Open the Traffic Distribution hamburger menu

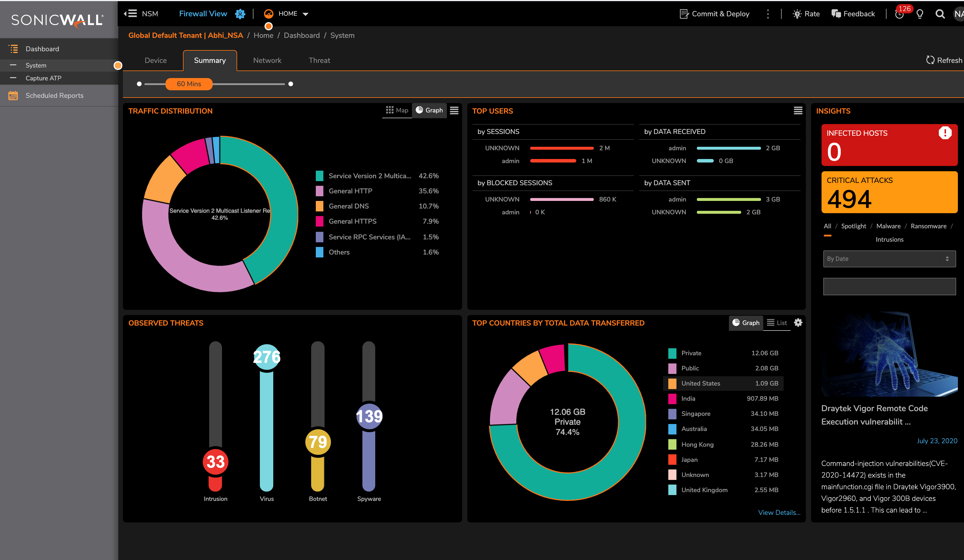pos(454,111)
